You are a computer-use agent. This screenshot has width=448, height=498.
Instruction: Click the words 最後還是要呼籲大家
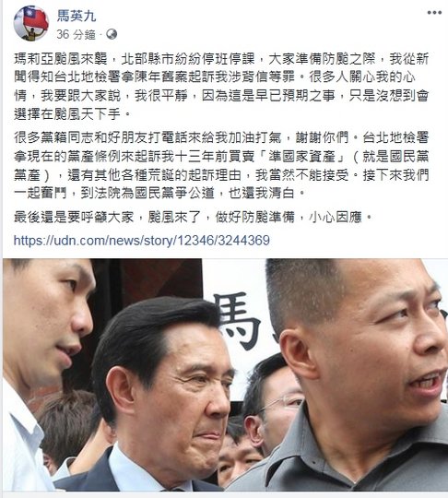74,218
